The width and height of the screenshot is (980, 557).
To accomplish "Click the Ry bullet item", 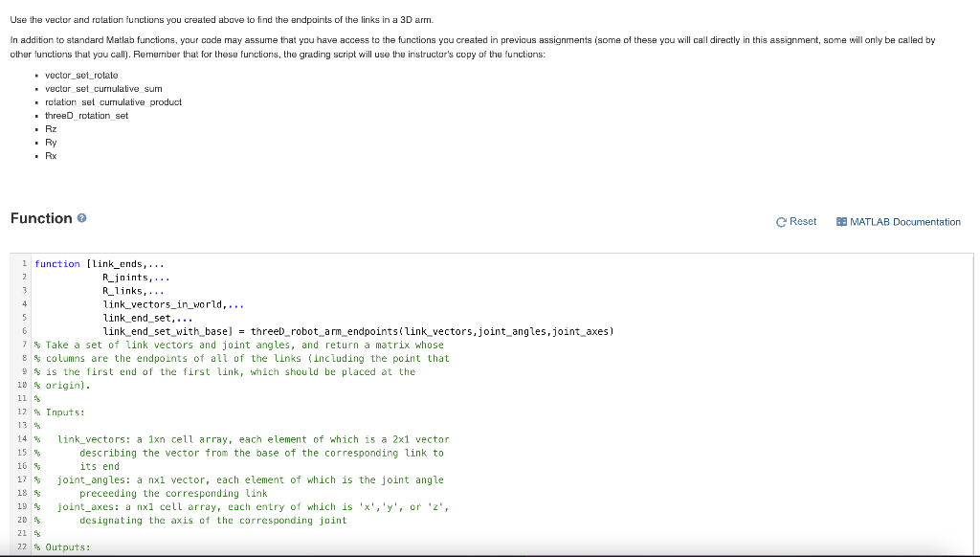I will 50,142.
